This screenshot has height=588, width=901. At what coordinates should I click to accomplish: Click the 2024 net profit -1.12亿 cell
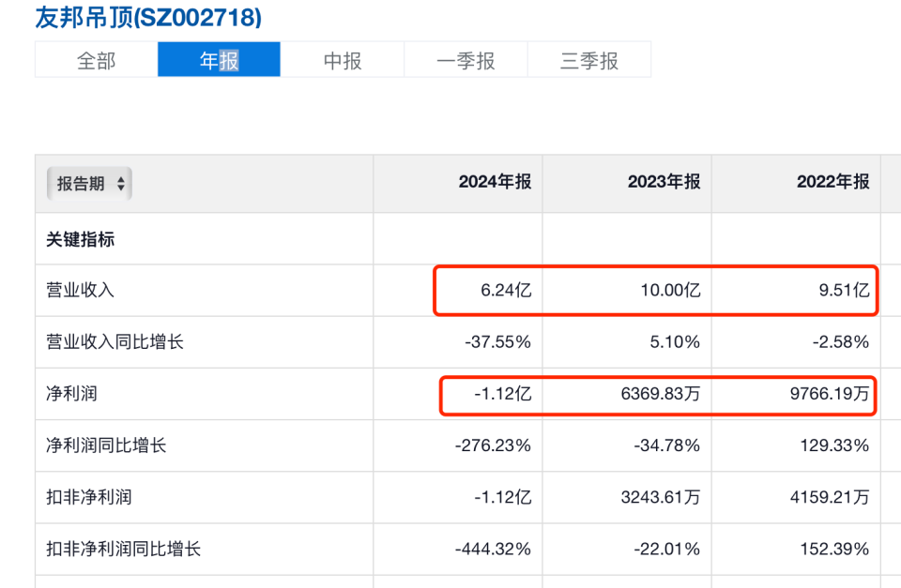[504, 394]
